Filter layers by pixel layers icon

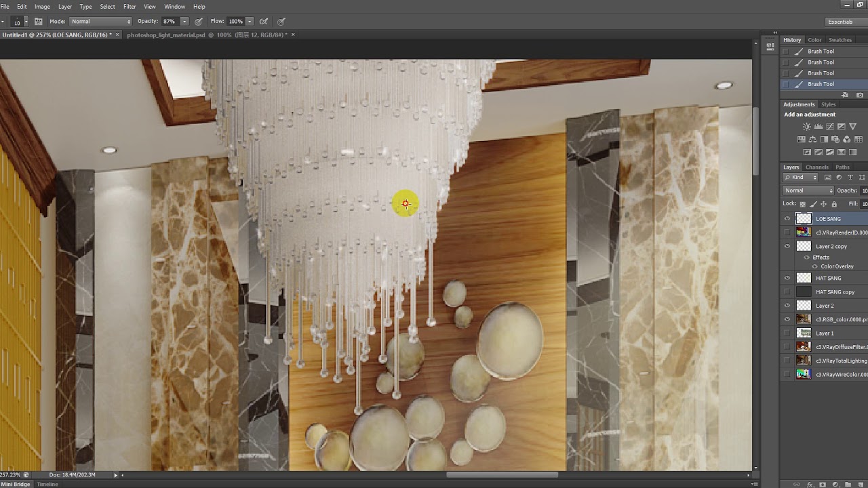point(827,178)
